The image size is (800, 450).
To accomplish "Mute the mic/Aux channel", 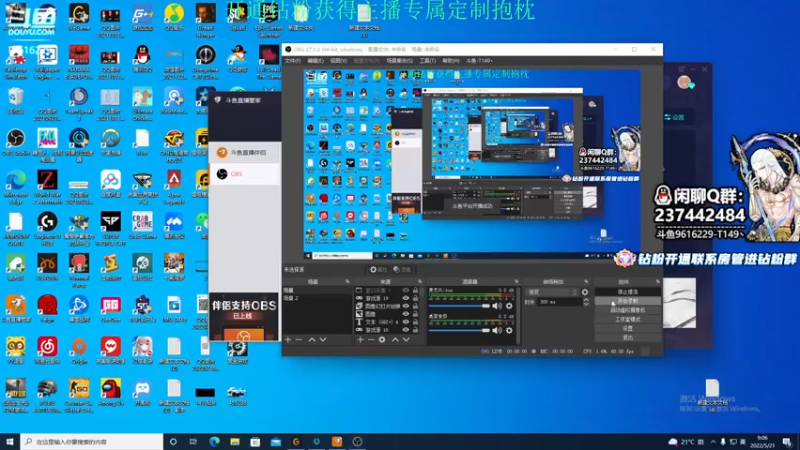I will coord(497,306).
